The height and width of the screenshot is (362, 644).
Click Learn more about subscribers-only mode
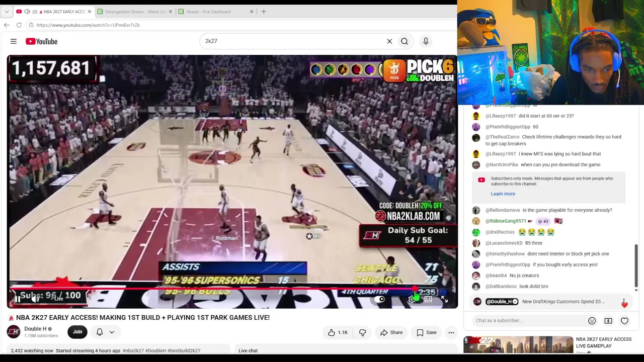[503, 194]
